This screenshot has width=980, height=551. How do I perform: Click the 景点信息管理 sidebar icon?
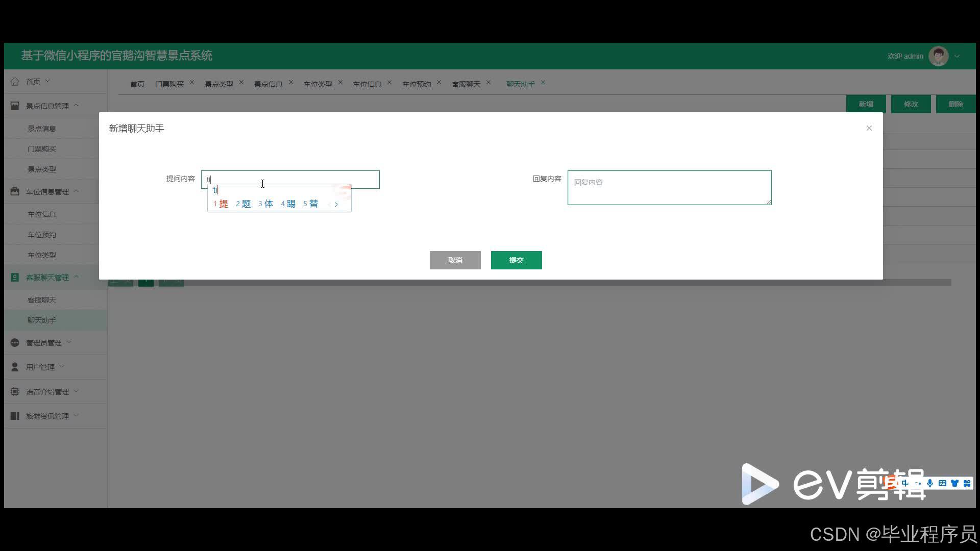pyautogui.click(x=15, y=106)
